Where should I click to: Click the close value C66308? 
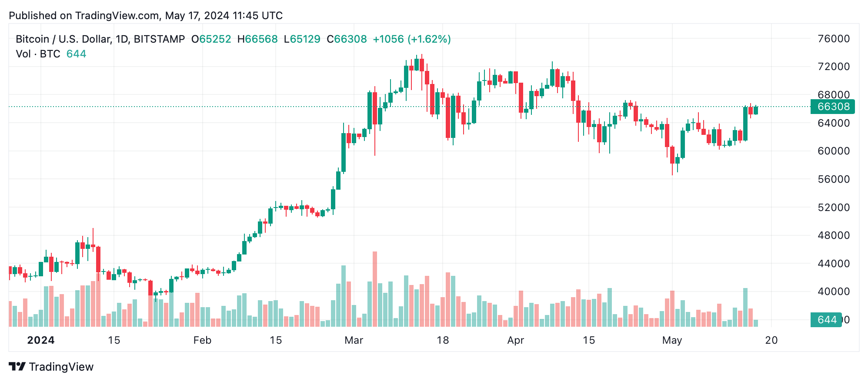tap(347, 39)
